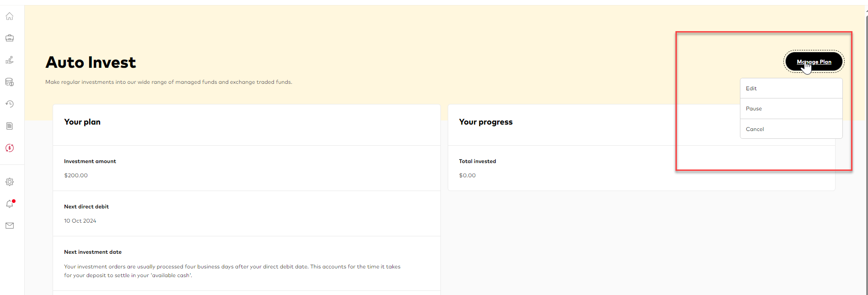Viewport: 868px width, 295px height.
Task: Toggle the Manage Plan dropdown button
Action: click(x=814, y=62)
